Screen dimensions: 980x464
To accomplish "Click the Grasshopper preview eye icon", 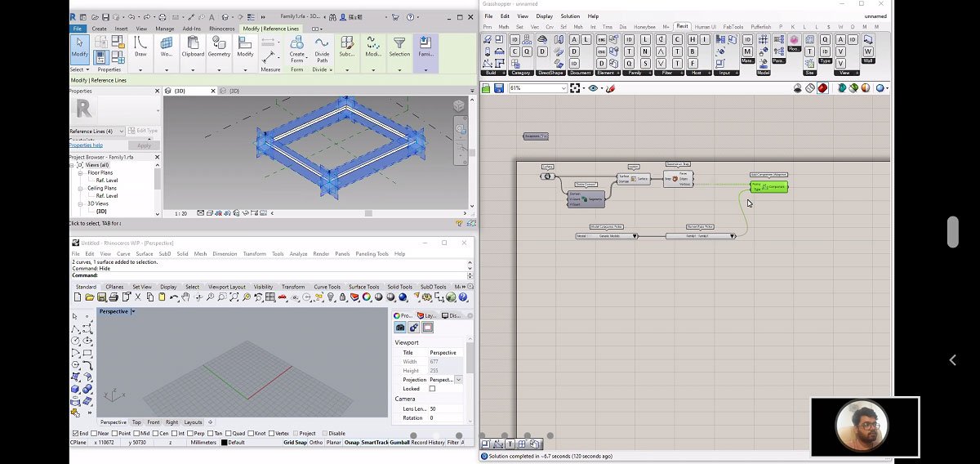I will [593, 88].
